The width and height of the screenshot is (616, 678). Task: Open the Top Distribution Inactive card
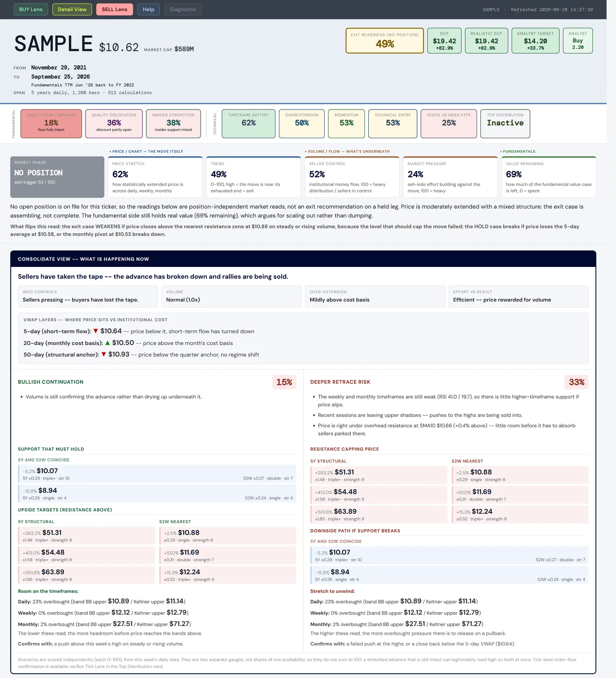[505, 124]
